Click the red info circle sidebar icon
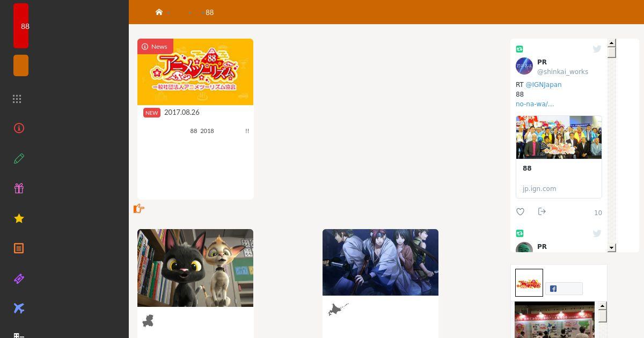Screen dimensions: 644x338 tap(19, 128)
